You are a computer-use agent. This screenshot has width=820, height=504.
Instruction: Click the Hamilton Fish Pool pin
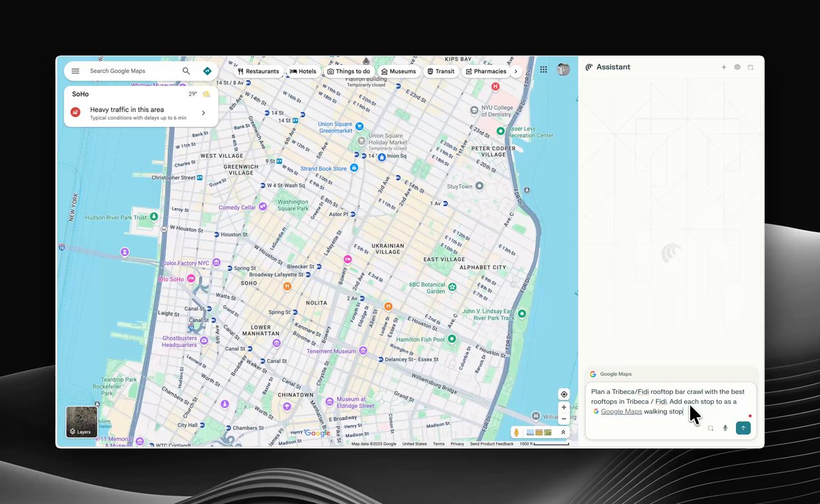click(452, 339)
